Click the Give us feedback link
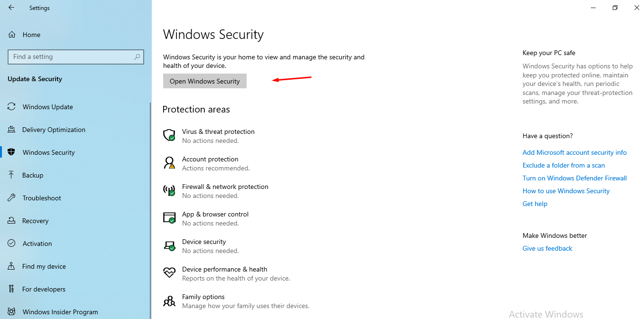Viewport: 644px width, 319px height. [x=547, y=248]
